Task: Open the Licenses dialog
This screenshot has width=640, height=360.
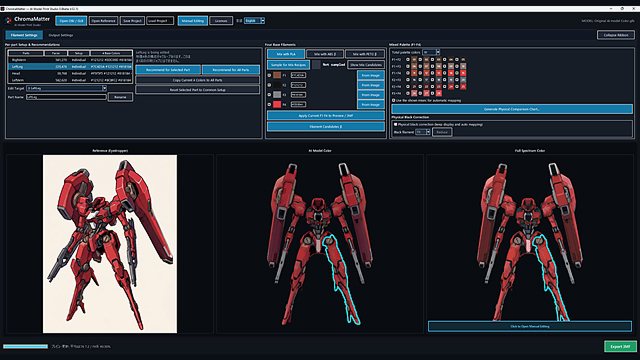Action: [221, 21]
